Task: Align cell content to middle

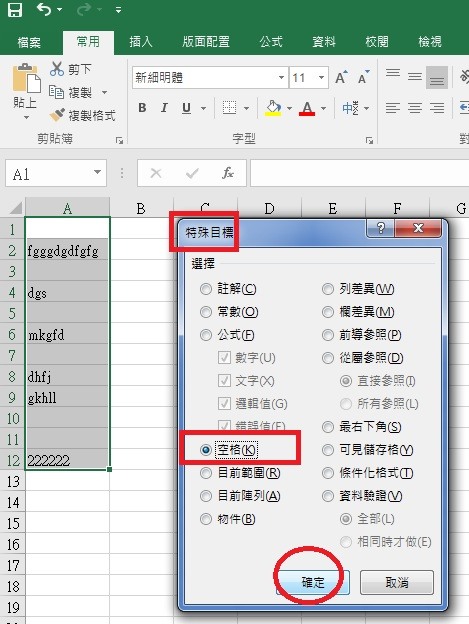Action: pyautogui.click(x=415, y=77)
